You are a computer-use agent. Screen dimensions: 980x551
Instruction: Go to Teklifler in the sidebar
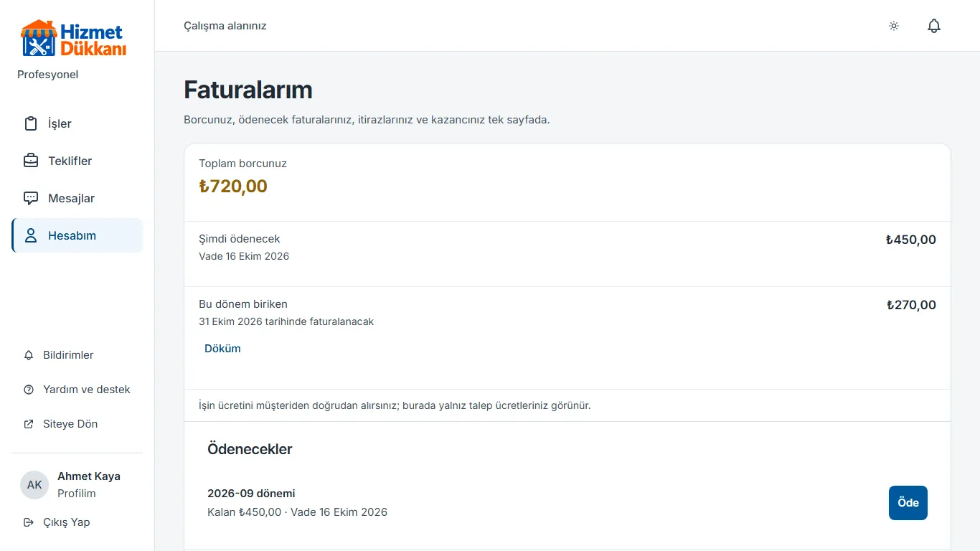pyautogui.click(x=77, y=161)
